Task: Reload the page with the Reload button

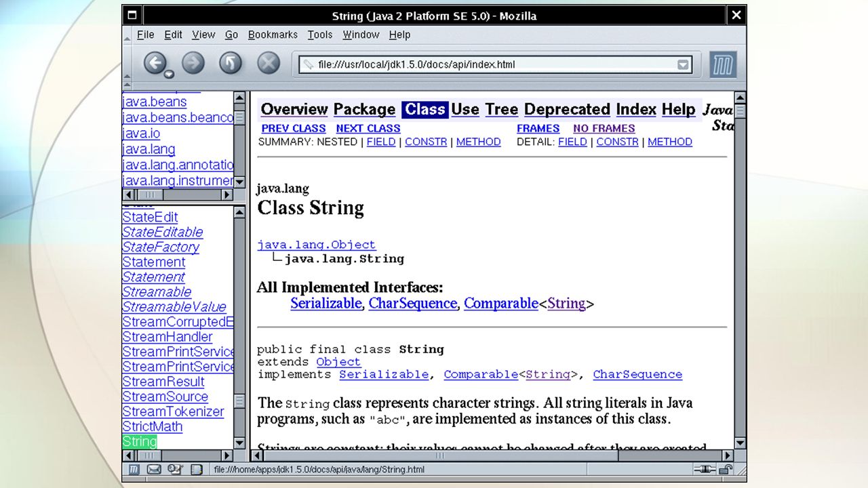Action: pos(231,64)
